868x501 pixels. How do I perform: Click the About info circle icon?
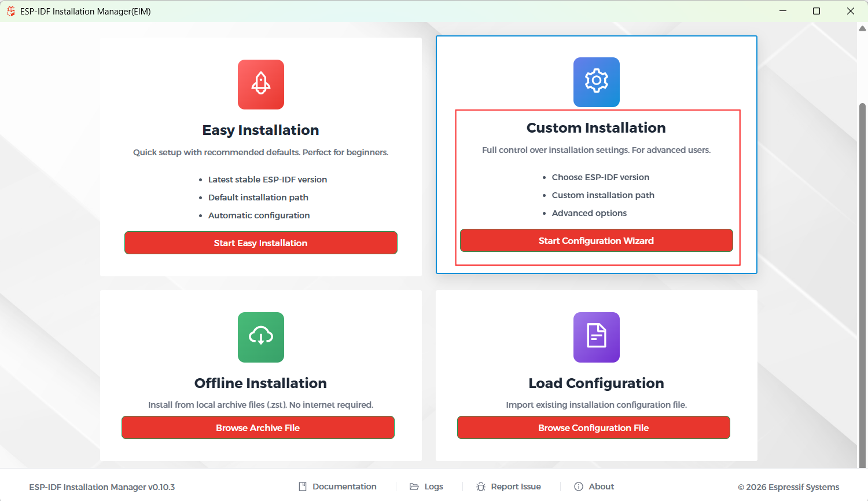point(579,487)
